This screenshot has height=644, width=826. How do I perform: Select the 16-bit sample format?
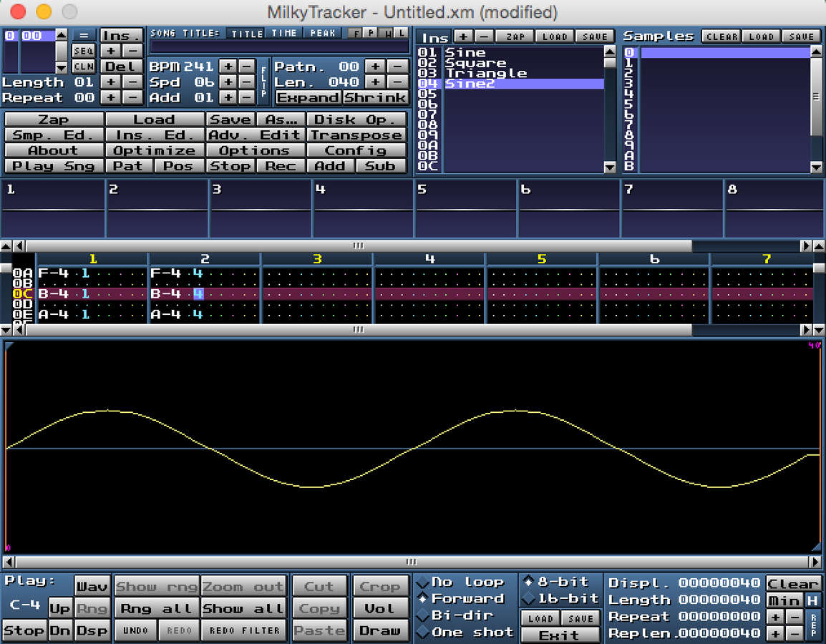[x=561, y=599]
